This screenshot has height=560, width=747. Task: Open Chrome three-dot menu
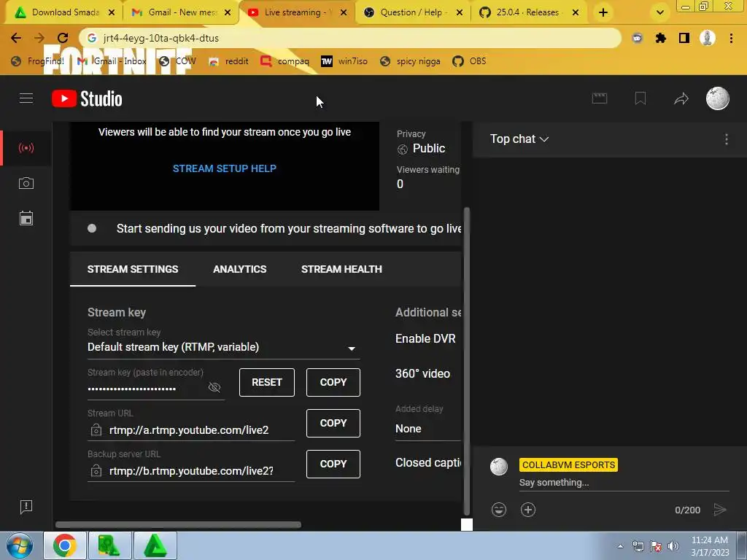(731, 38)
